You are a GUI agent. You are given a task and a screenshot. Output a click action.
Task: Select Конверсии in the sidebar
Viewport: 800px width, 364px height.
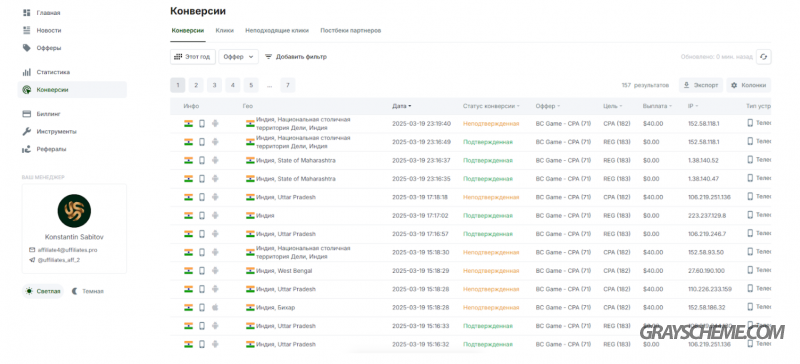point(72,90)
